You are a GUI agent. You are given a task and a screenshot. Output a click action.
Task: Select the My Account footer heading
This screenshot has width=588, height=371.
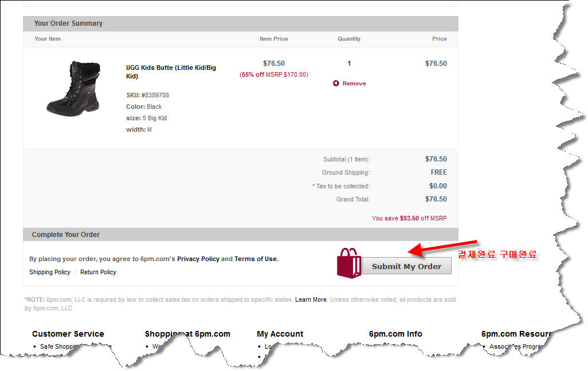280,334
